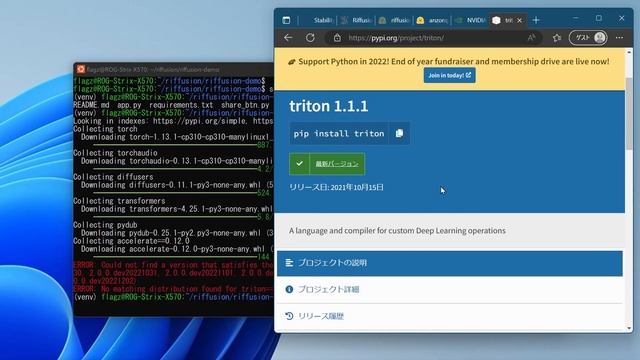Open the read aloud icon in address bar
Screen dimensions: 640x360
531,38
